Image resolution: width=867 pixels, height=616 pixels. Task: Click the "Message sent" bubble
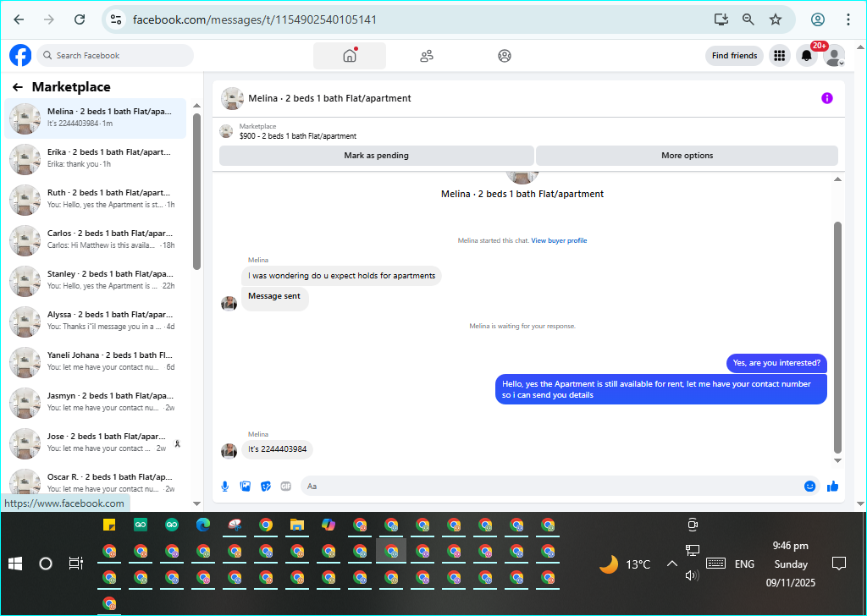pos(274,297)
